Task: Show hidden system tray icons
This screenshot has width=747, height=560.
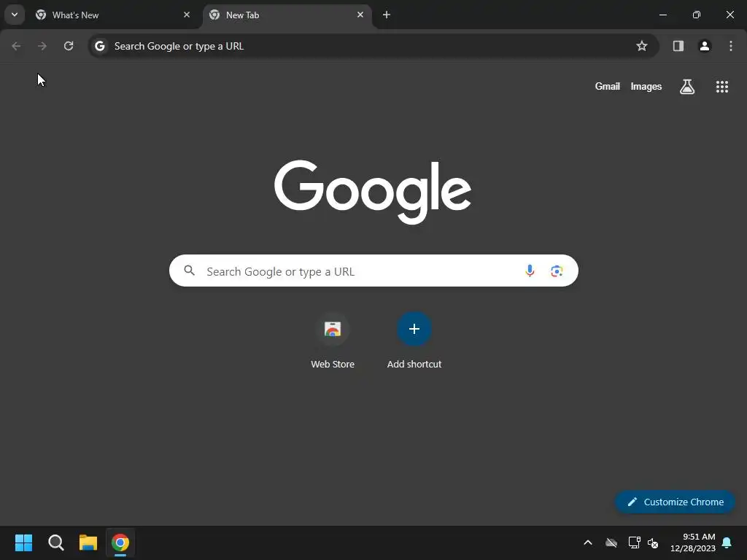Action: pos(588,542)
